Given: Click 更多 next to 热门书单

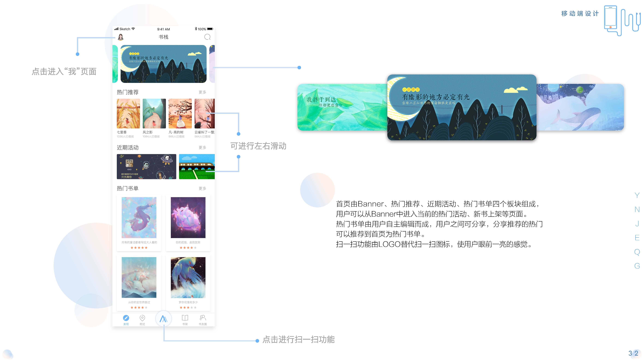Looking at the screenshot, I should tap(202, 188).
